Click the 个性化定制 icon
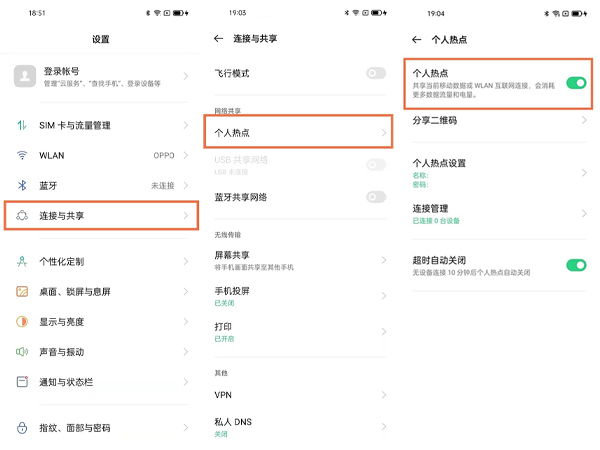Image resolution: width=600 pixels, height=450 pixels. [22, 262]
